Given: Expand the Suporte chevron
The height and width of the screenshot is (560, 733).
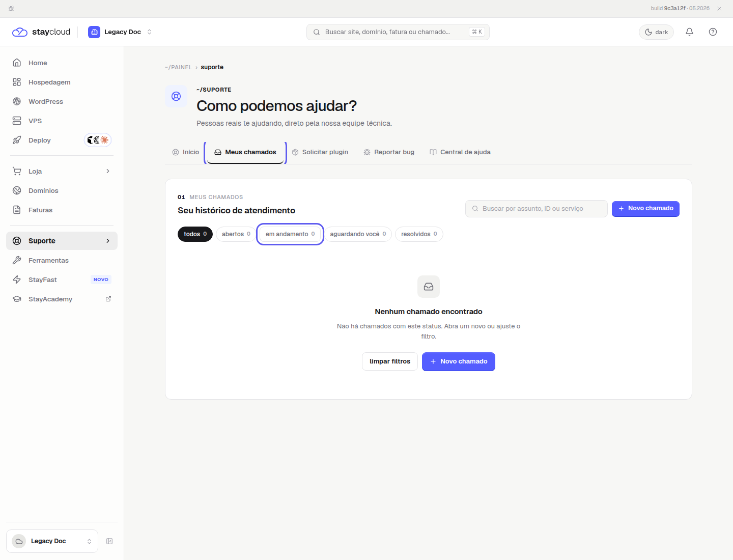Looking at the screenshot, I should (x=108, y=241).
